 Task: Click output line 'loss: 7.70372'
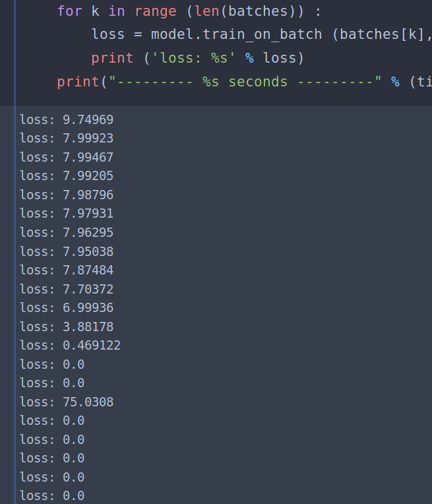click(66, 289)
